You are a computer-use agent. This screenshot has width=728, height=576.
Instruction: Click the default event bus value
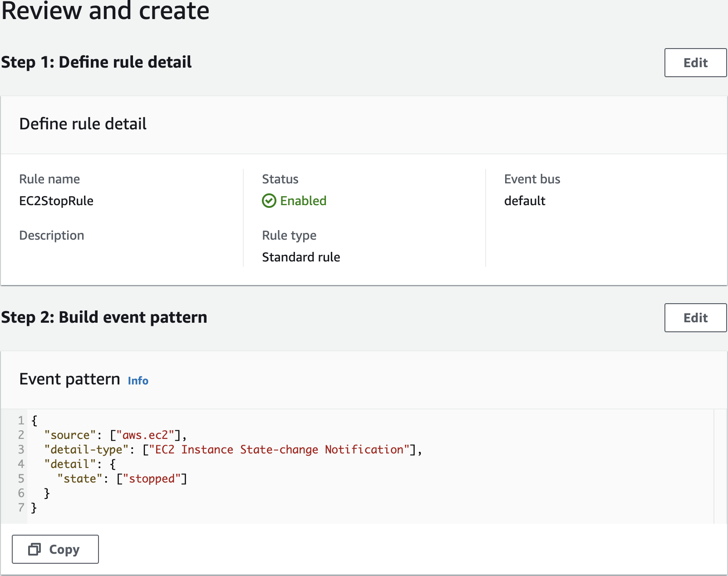point(525,201)
